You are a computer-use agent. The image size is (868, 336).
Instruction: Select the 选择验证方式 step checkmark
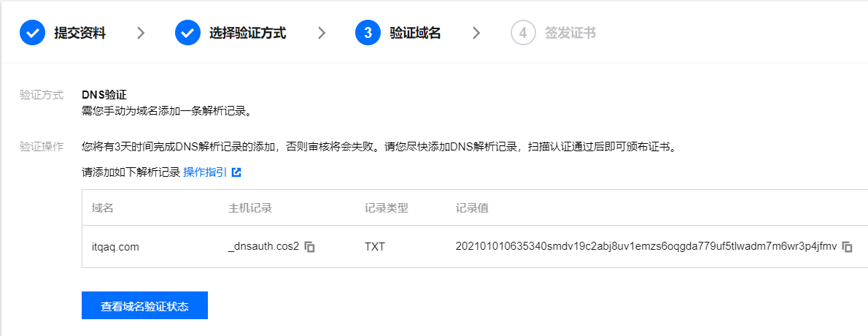(187, 34)
